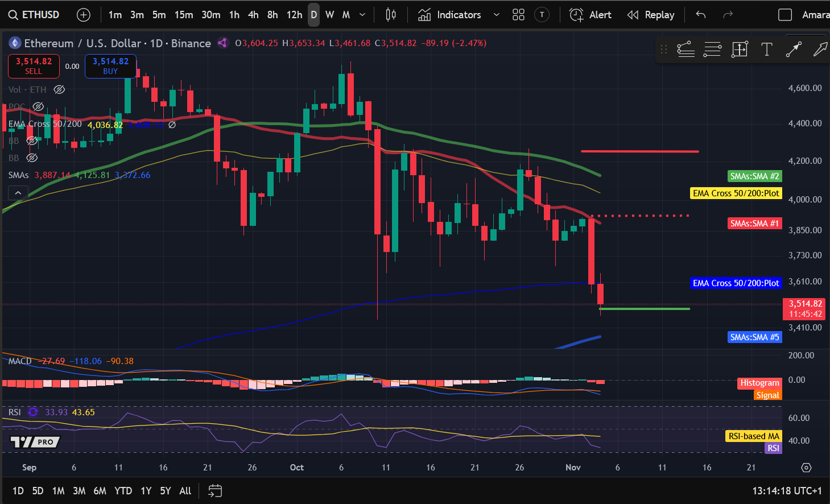Screen dimensions: 830x504
Task: Toggle visibility of the POC indicator
Action: tap(38, 106)
